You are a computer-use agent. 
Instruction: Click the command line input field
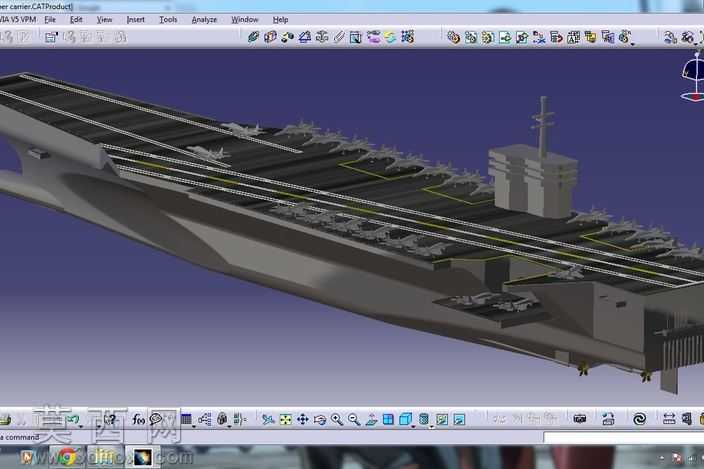624,437
